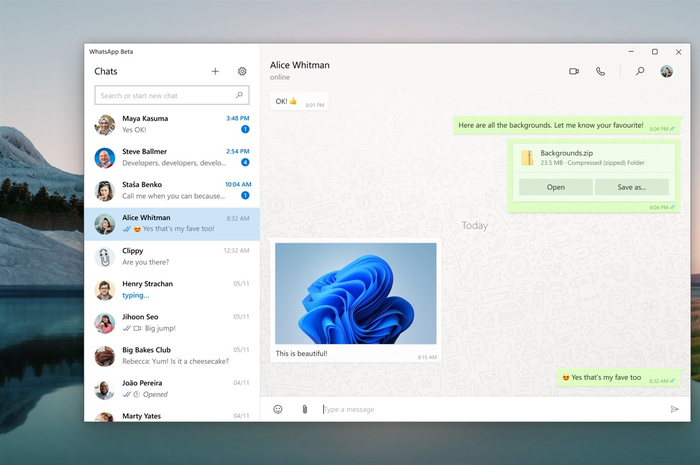Open Staša Benko conversation
Image resolution: width=700 pixels, height=465 pixels.
(x=172, y=191)
